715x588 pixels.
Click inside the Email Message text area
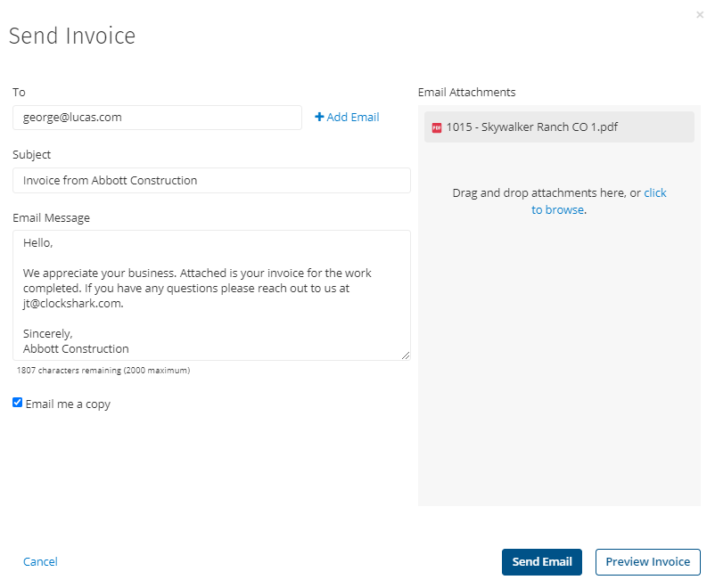[211, 296]
